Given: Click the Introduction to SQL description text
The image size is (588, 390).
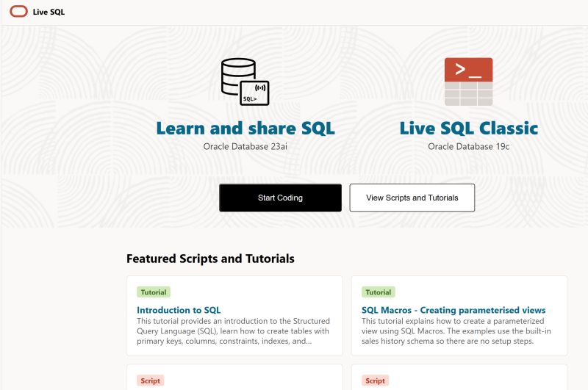Looking at the screenshot, I should pyautogui.click(x=233, y=331).
